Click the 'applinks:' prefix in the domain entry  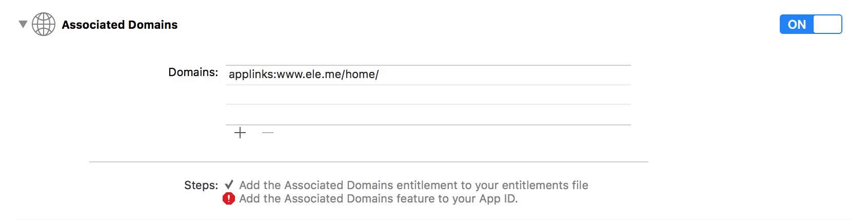tap(252, 75)
